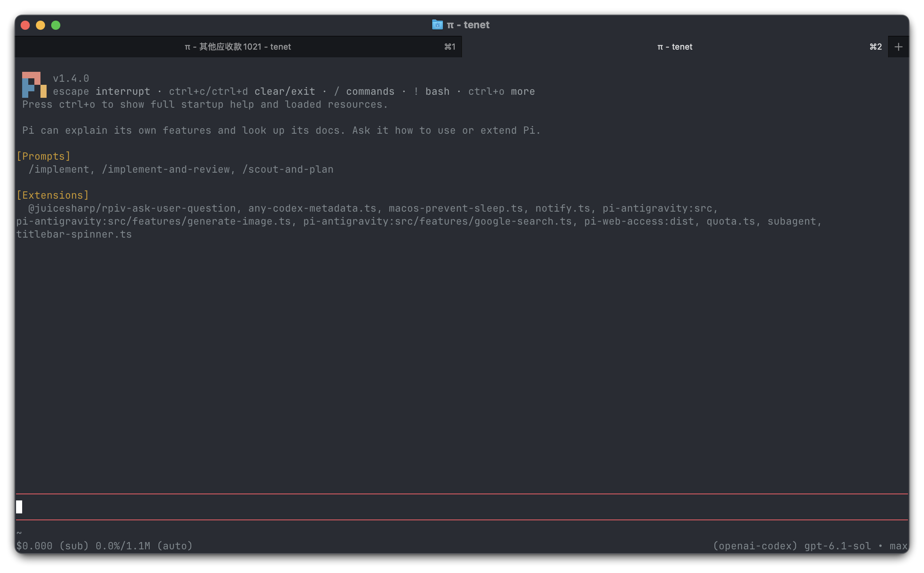Click 'subagent,' extension text
924x573 pixels.
[x=795, y=221]
